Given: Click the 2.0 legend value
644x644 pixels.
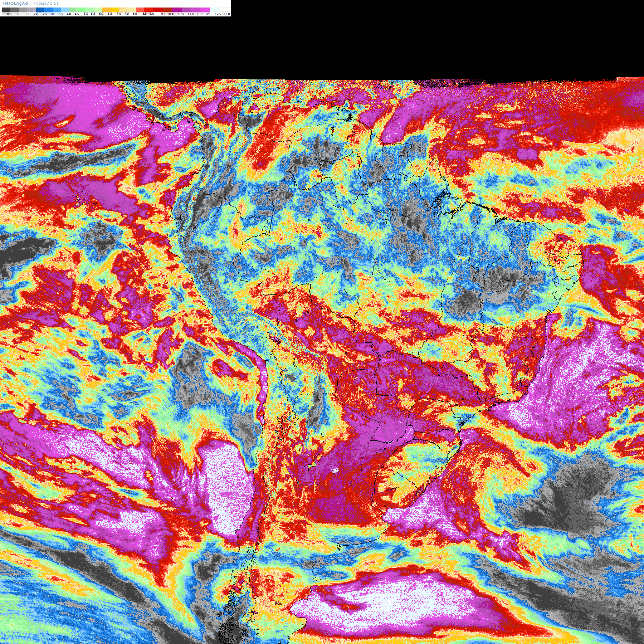Looking at the screenshot, I should [x=36, y=14].
